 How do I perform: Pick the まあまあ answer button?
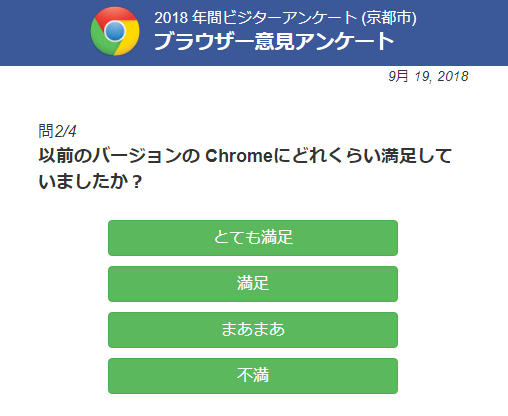pos(253,330)
